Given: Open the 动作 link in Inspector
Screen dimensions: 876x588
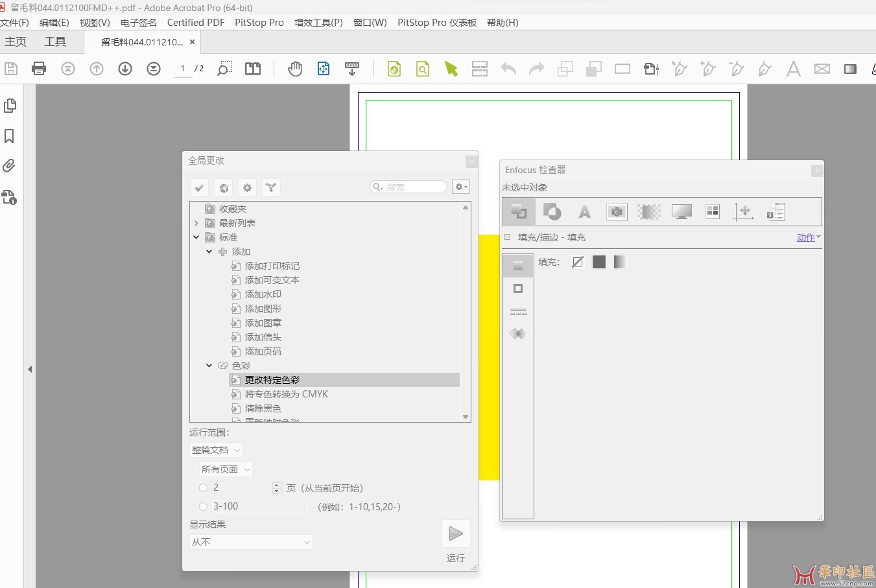Looking at the screenshot, I should point(808,238).
